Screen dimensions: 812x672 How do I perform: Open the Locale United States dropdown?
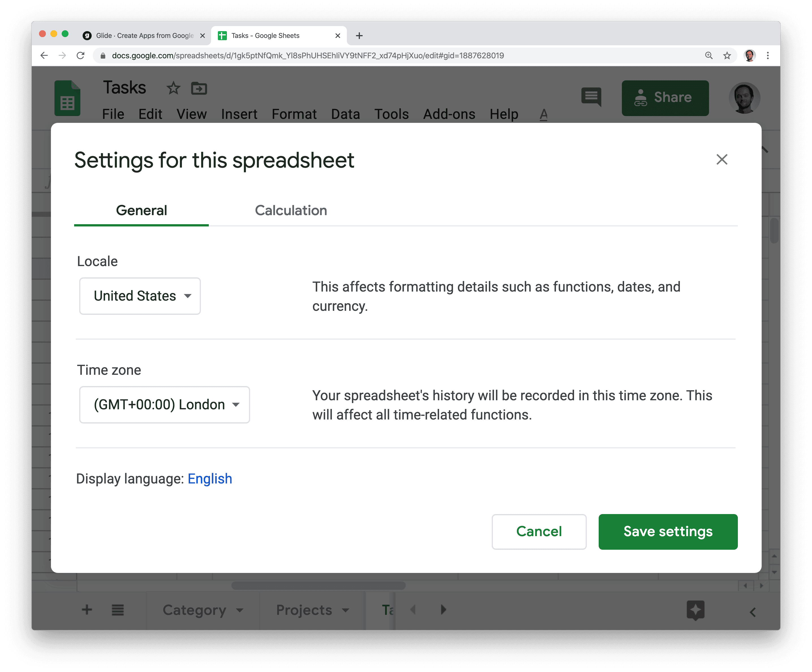click(140, 296)
